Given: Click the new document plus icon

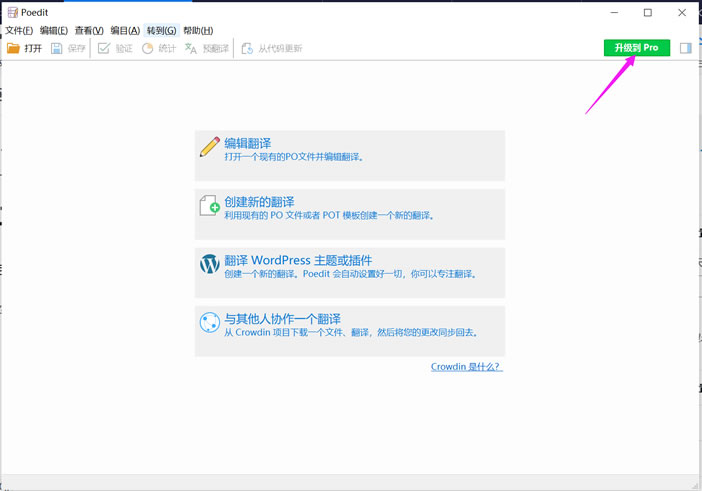Looking at the screenshot, I should (x=210, y=205).
